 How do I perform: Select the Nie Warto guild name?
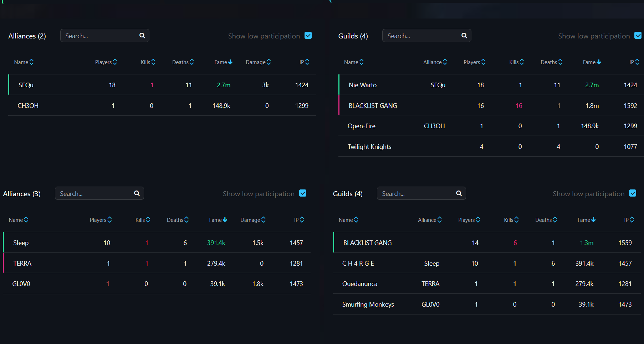pos(363,85)
